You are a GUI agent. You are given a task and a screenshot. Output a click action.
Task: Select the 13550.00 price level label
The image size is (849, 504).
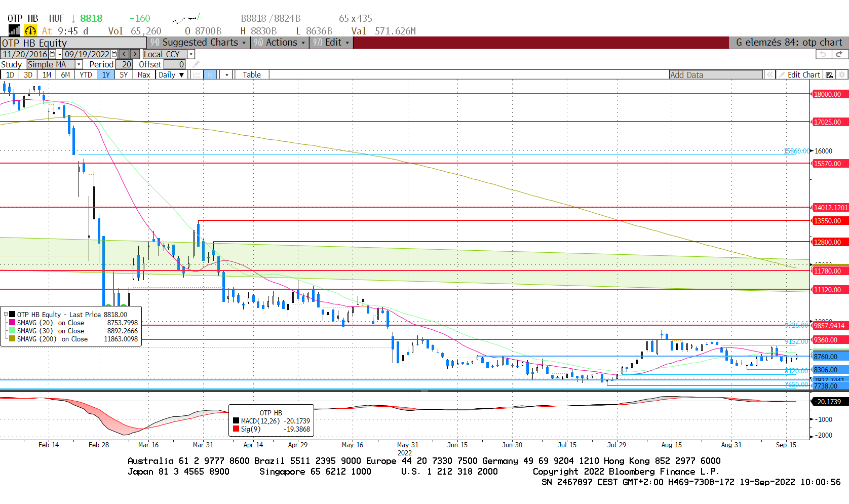(830, 221)
